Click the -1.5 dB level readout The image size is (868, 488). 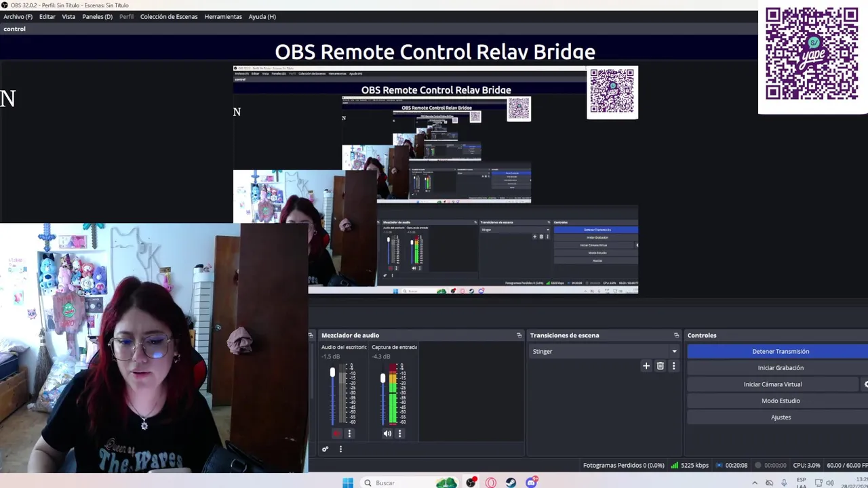tap(331, 357)
